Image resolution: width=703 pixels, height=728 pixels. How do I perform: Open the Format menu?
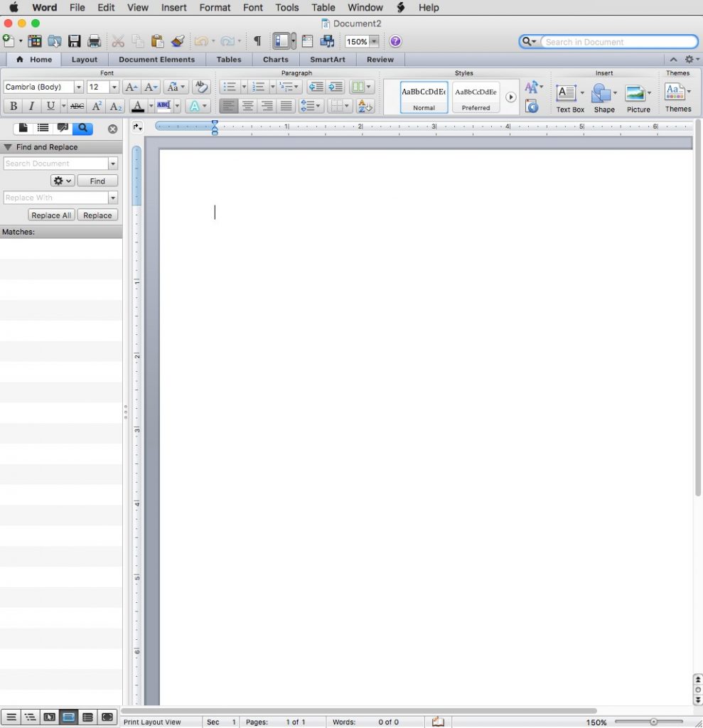tap(215, 7)
